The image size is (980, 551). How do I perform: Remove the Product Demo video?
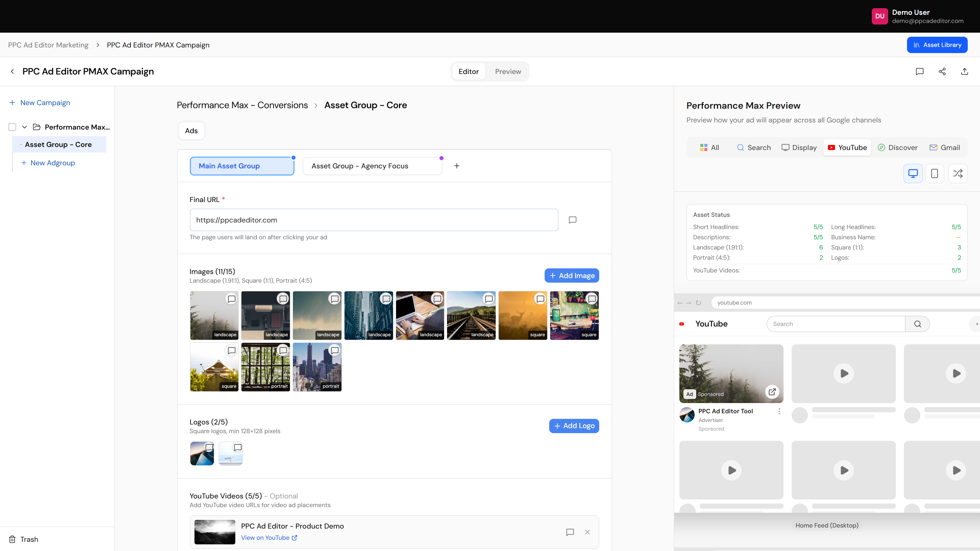click(x=587, y=532)
